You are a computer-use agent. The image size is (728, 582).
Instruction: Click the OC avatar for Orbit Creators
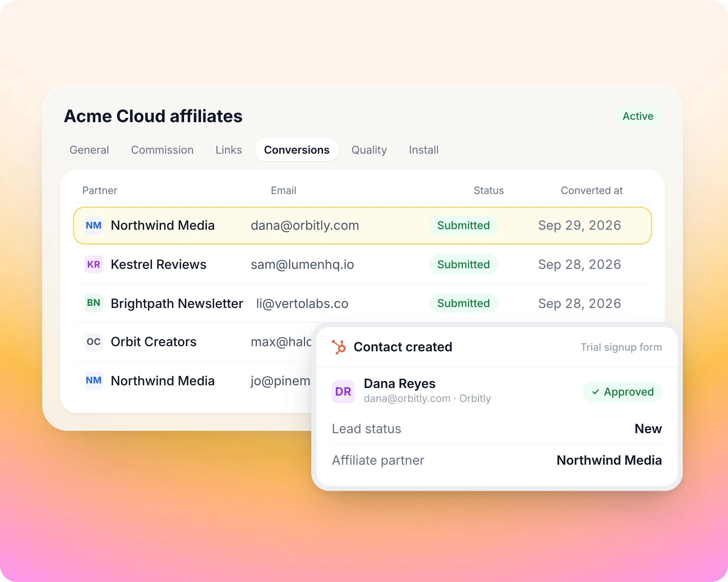93,342
